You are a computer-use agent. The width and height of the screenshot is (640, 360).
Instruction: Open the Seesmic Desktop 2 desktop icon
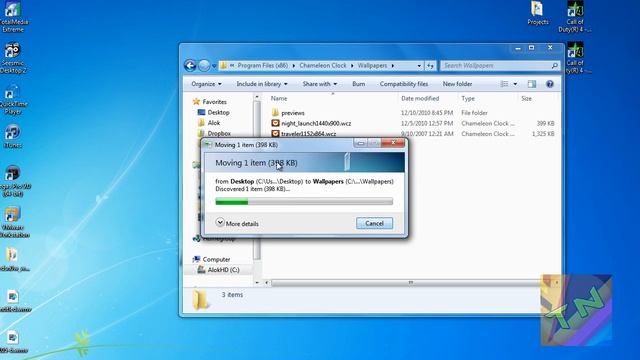13,58
